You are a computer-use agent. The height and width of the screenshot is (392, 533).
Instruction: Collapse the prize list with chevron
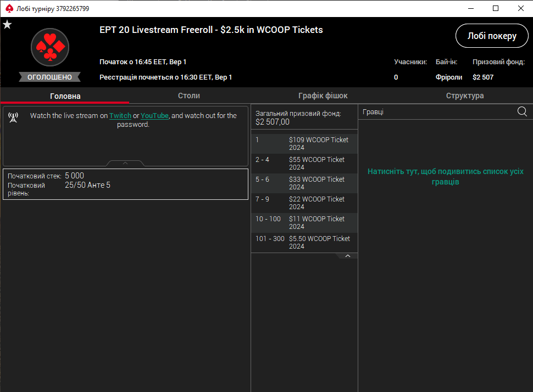click(347, 256)
